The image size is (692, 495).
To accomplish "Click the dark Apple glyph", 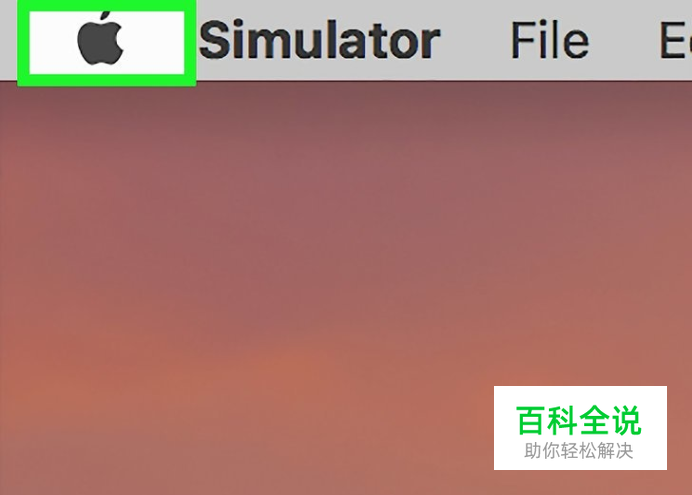I will (101, 39).
